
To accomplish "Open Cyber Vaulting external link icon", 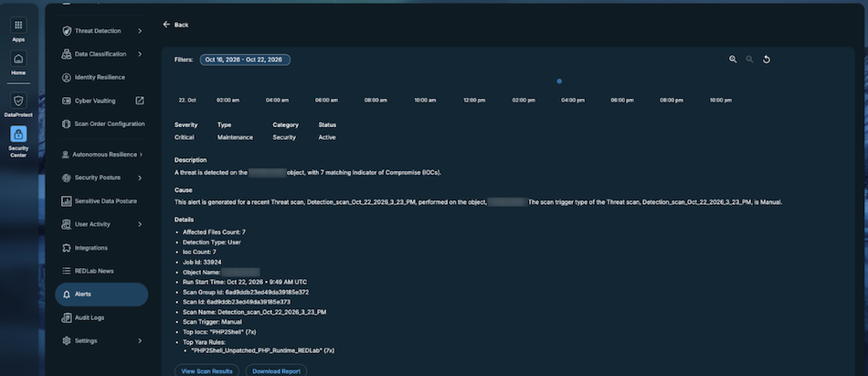I will point(140,101).
